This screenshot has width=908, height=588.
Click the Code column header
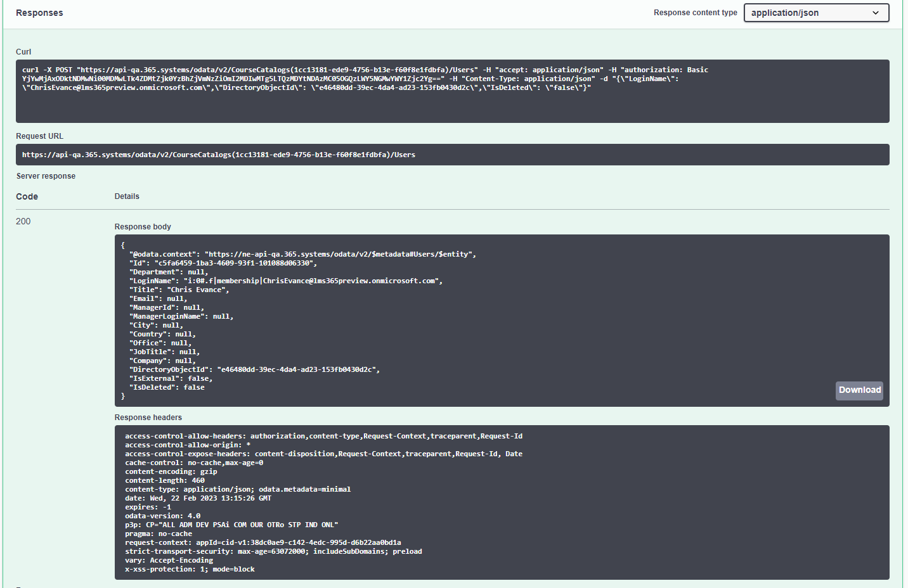click(x=27, y=196)
